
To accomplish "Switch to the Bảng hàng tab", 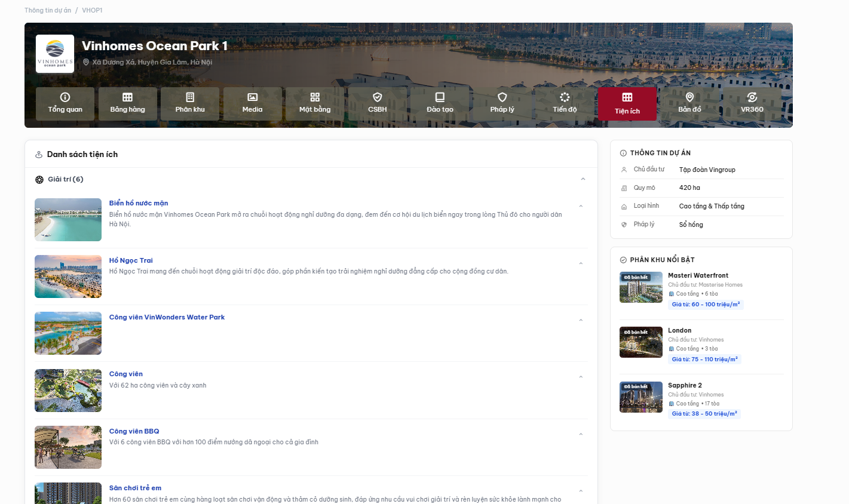I will point(128,104).
